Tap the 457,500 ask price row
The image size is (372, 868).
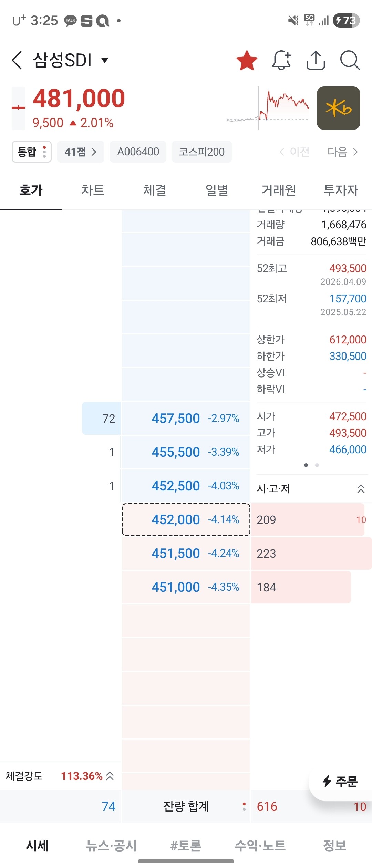point(186,418)
